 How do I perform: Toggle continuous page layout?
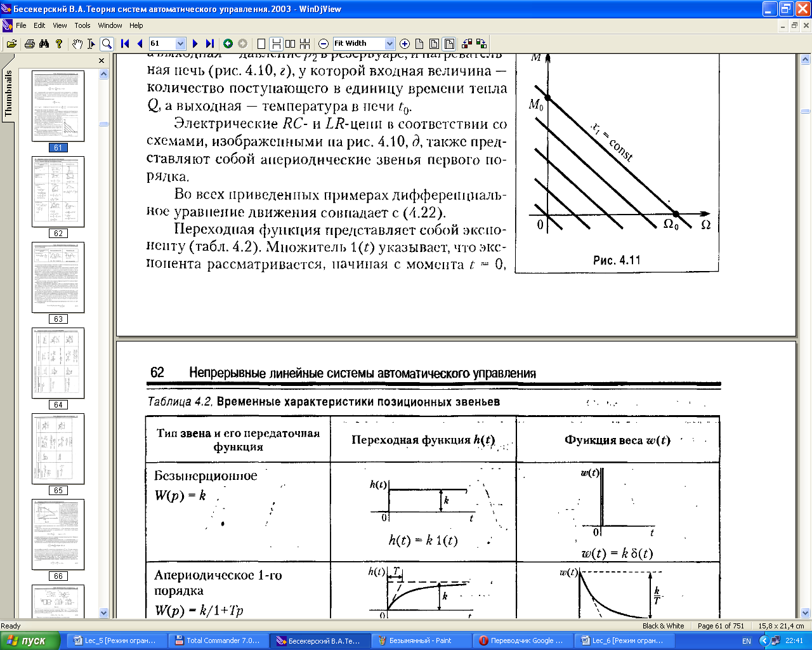tap(276, 44)
